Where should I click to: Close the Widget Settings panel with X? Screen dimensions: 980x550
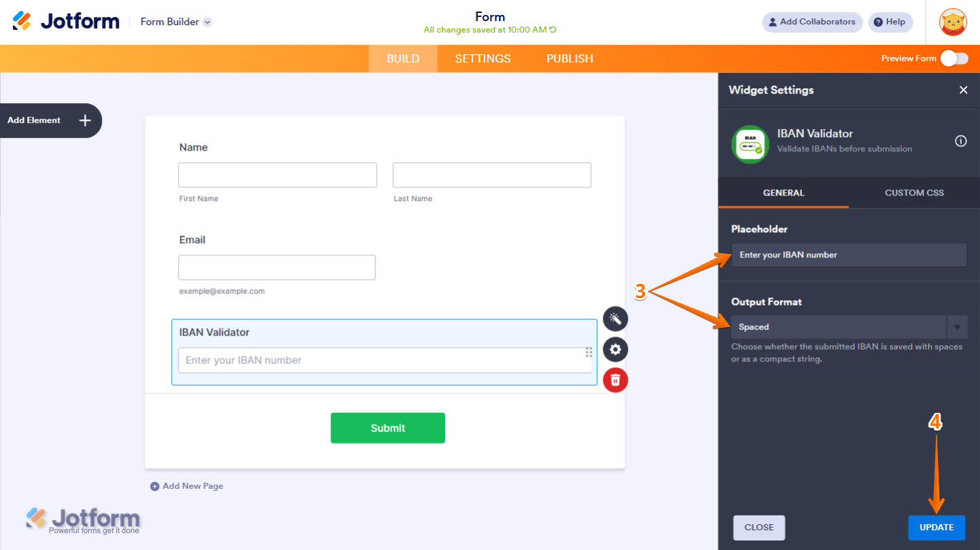[x=964, y=90]
